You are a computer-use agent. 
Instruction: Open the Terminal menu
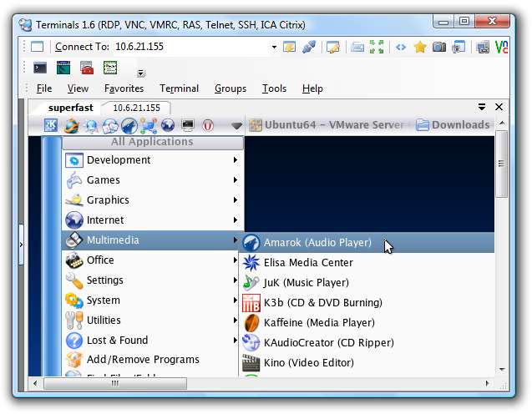(x=179, y=88)
